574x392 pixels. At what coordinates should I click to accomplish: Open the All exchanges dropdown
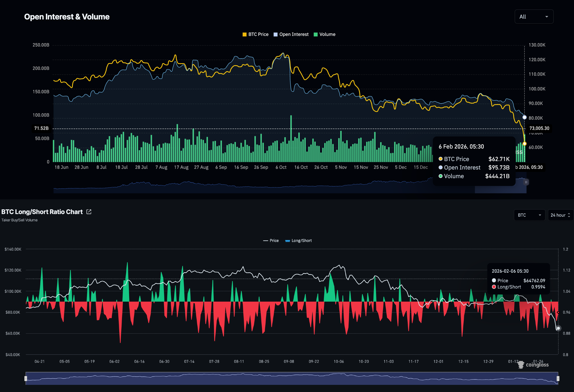534,17
